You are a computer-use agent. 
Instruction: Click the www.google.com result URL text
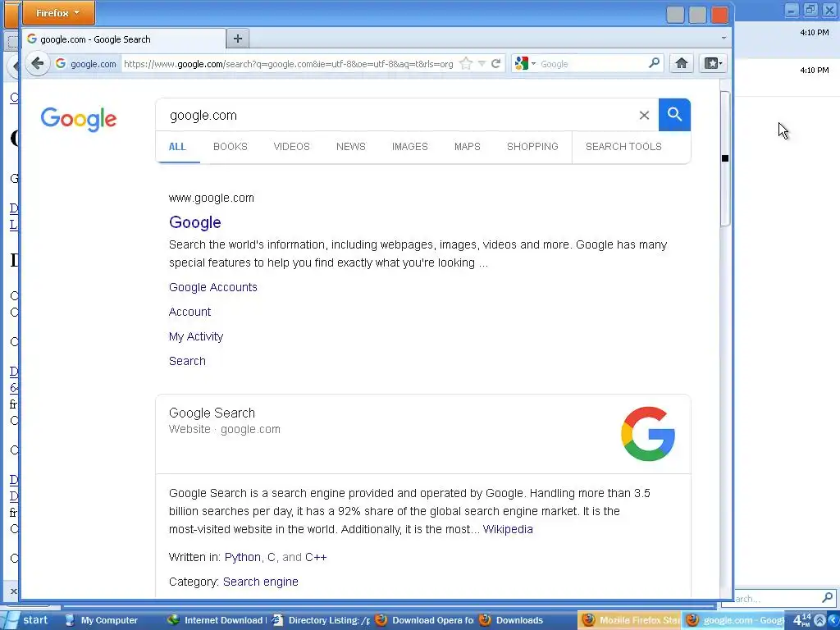[212, 199]
